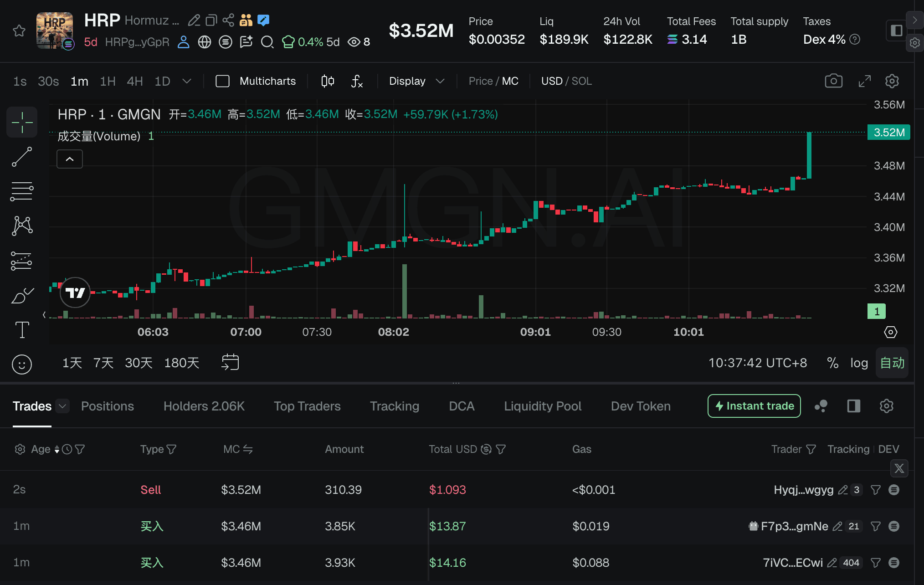924x585 pixels.
Task: Open the go-to-date calendar icon
Action: [x=230, y=363]
